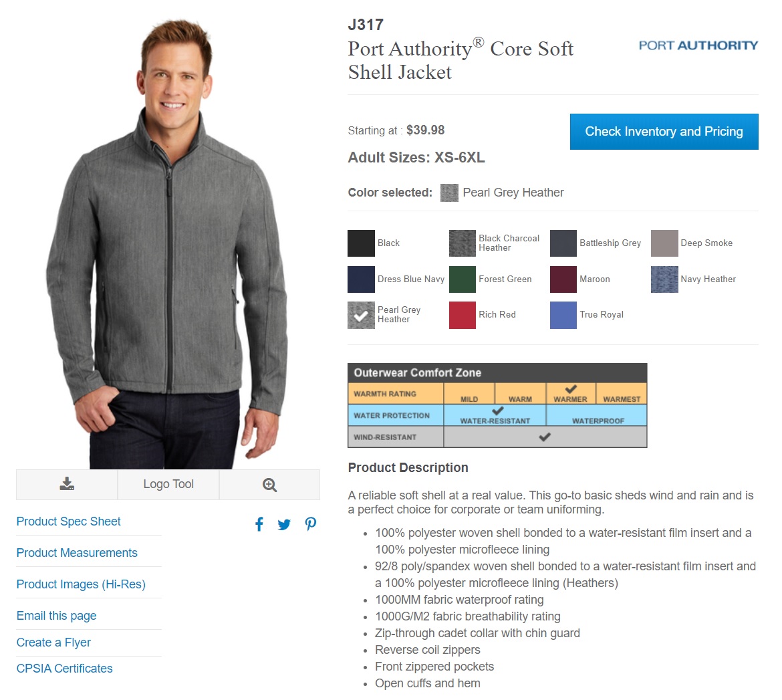Choose Dress Blue Navy swatch

361,279
